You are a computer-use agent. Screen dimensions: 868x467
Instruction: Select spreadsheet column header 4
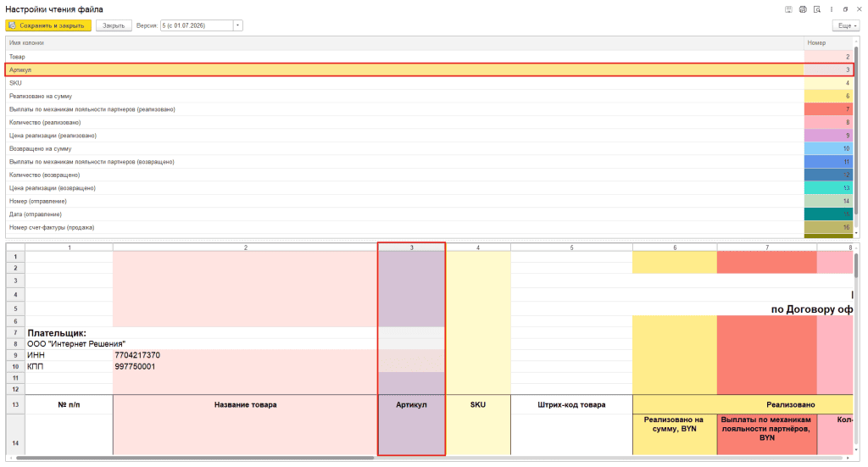pos(478,247)
